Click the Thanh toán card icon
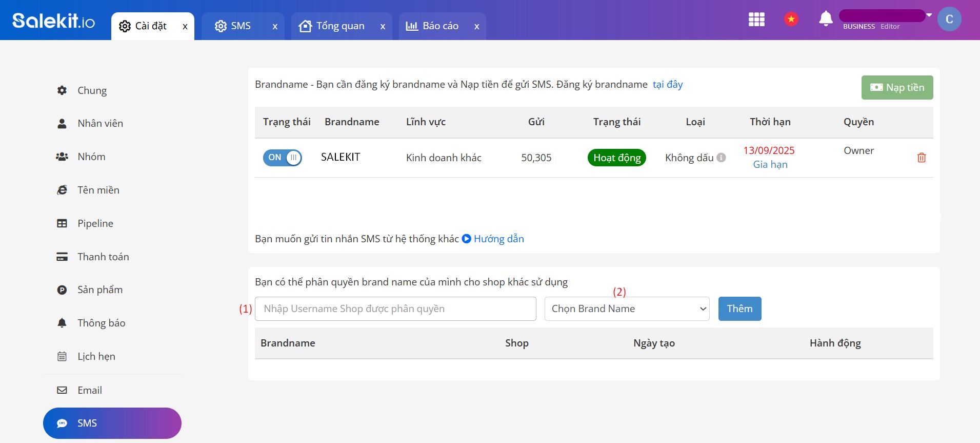The width and height of the screenshot is (980, 443). 62,257
